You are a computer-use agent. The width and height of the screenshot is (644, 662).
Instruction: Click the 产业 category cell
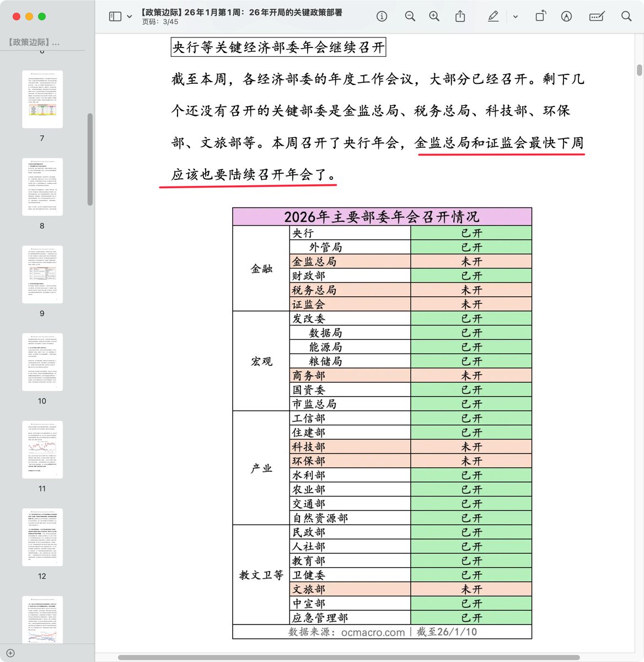pos(261,468)
